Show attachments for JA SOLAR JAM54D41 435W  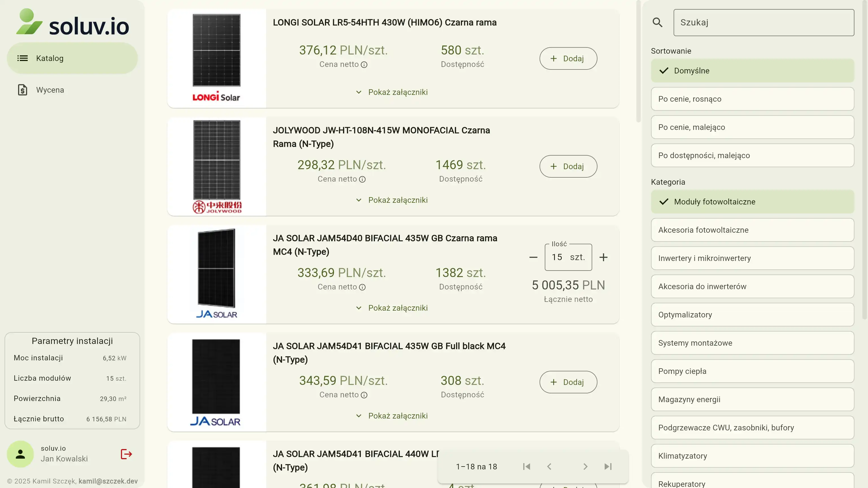click(x=392, y=416)
